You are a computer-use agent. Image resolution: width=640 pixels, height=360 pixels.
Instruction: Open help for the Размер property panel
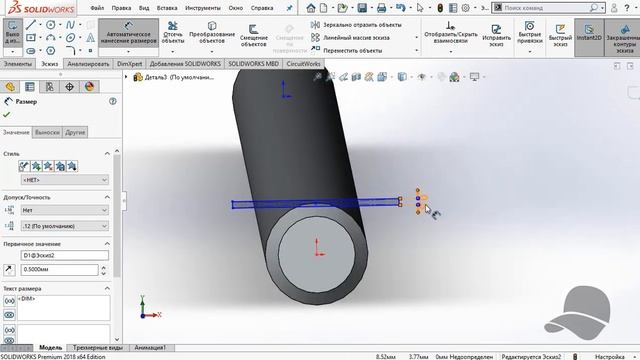(x=113, y=101)
